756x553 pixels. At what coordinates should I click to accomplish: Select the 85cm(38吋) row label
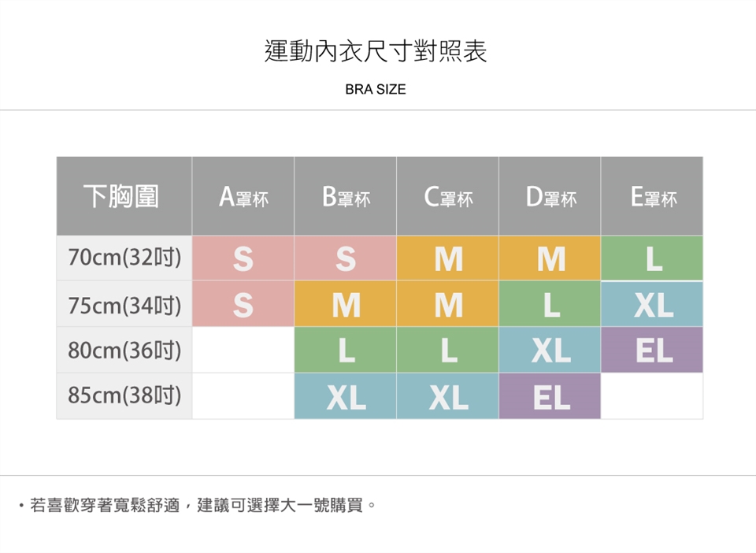click(124, 396)
